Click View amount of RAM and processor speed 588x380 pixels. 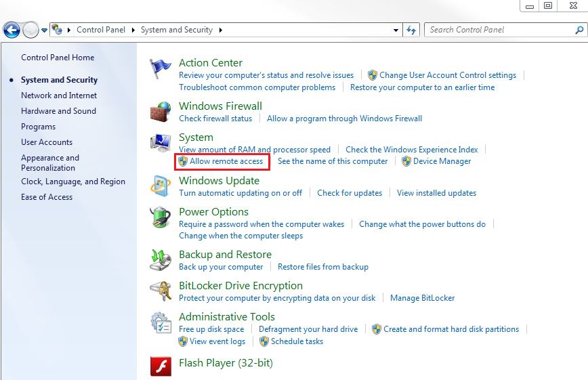pyautogui.click(x=255, y=150)
